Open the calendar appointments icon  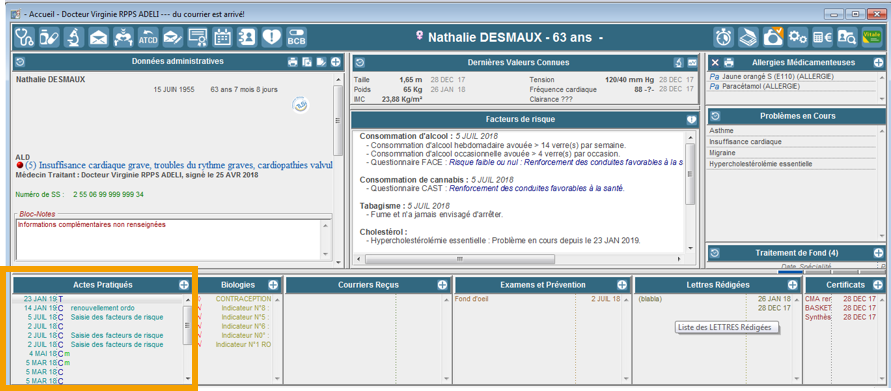[x=222, y=37]
